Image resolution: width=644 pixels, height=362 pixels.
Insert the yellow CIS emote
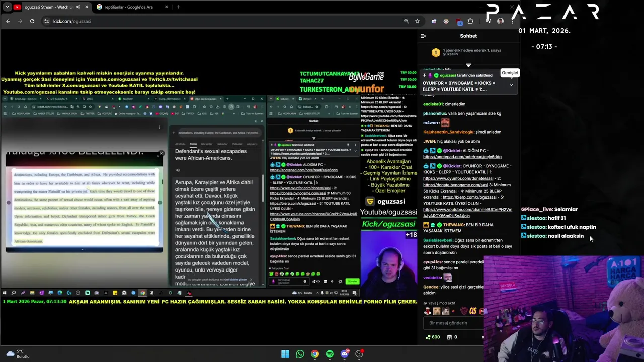click(x=473, y=311)
